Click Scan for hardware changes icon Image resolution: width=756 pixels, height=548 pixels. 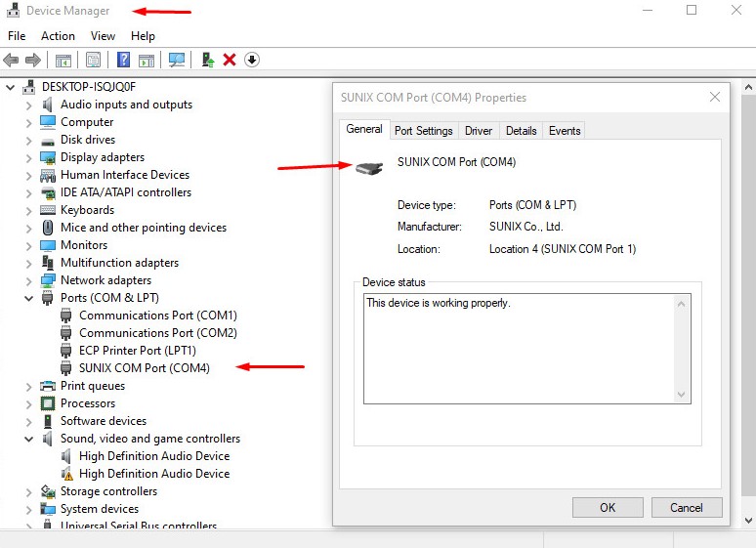[x=177, y=60]
